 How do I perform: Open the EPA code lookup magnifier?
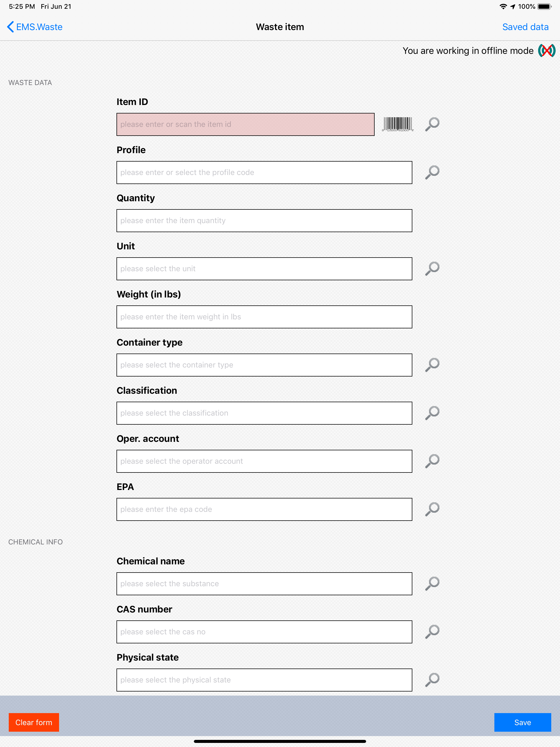pyautogui.click(x=432, y=509)
